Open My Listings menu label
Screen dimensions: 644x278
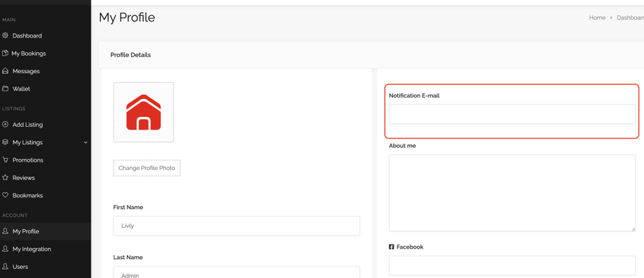(27, 143)
